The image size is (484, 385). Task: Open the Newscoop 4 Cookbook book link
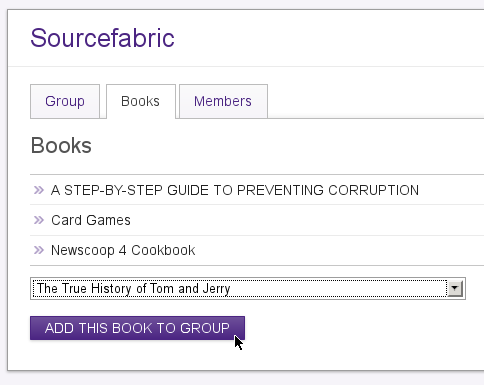(123, 250)
